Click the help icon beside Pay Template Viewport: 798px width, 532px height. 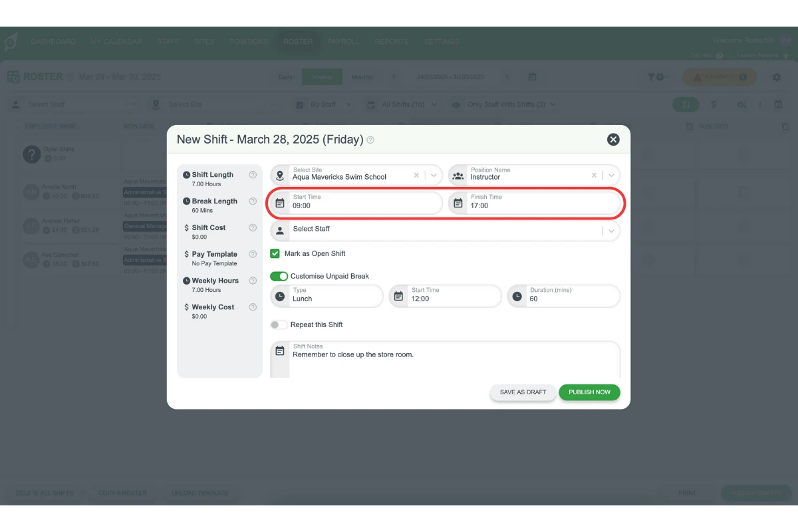coord(253,254)
